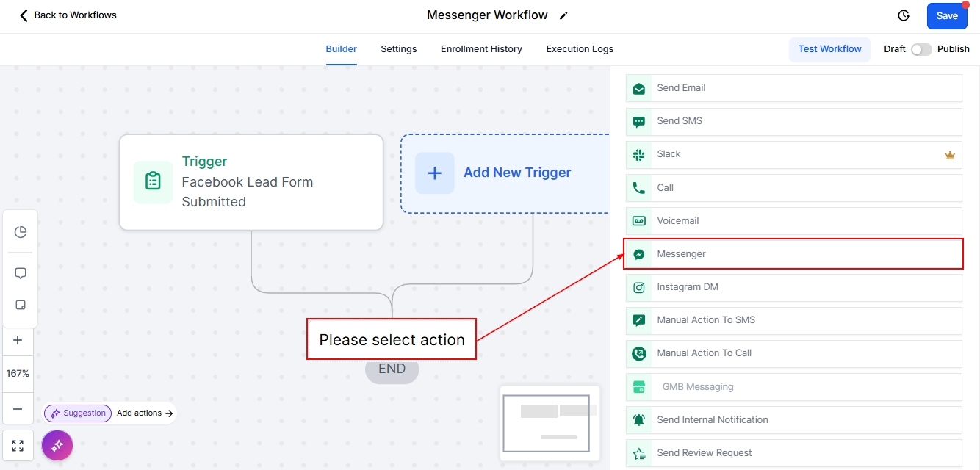This screenshot has height=470, width=980.
Task: Click the comment bubble icon on left toolbar
Action: pos(21,273)
